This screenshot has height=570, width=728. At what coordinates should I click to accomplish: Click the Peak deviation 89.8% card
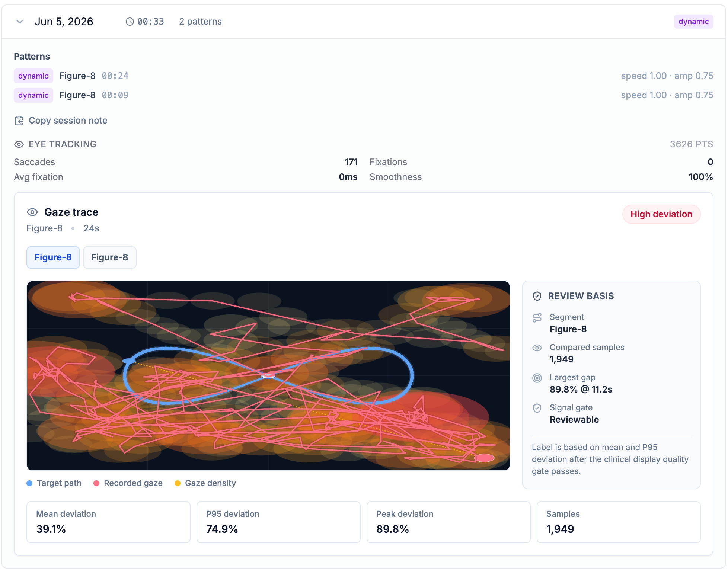click(448, 522)
